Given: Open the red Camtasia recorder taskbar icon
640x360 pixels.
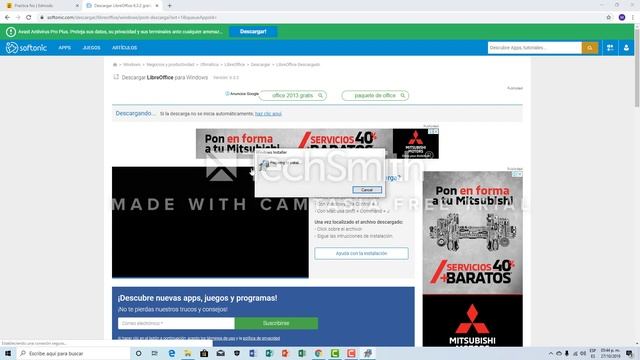Looking at the screenshot, I should [351, 353].
